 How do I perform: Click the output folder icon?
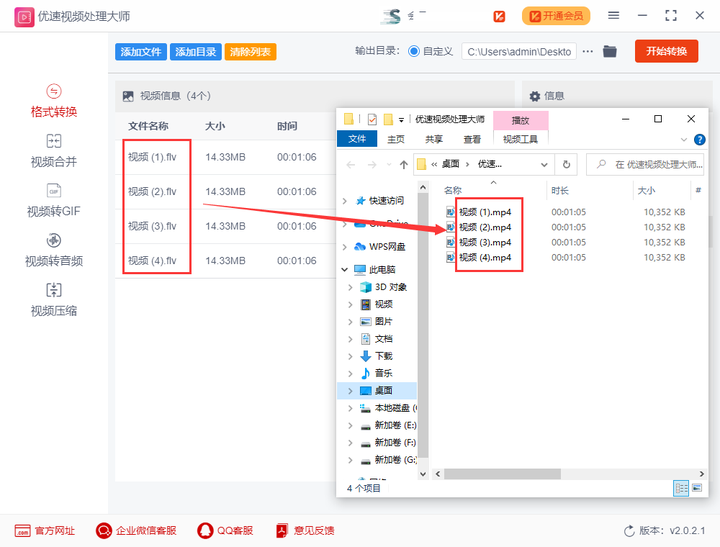610,51
